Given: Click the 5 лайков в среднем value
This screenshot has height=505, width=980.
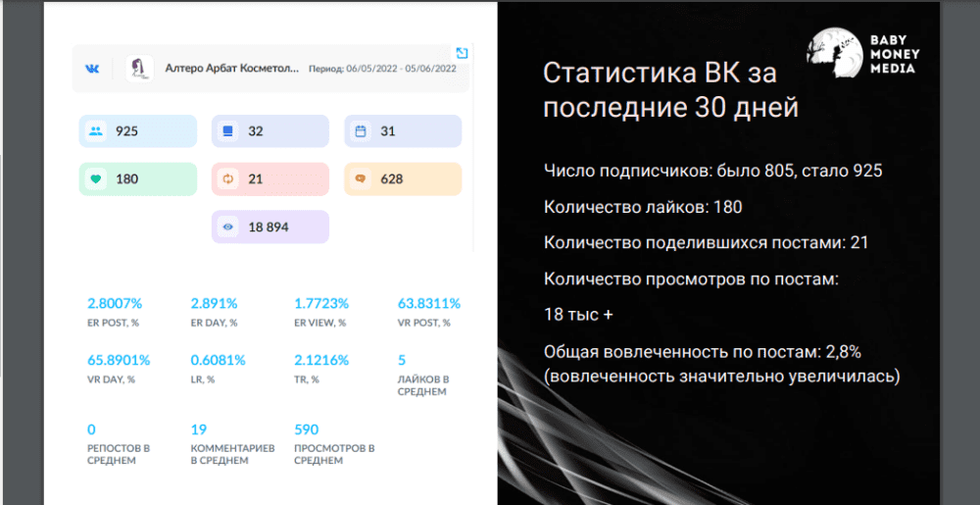Looking at the screenshot, I should pos(402,360).
